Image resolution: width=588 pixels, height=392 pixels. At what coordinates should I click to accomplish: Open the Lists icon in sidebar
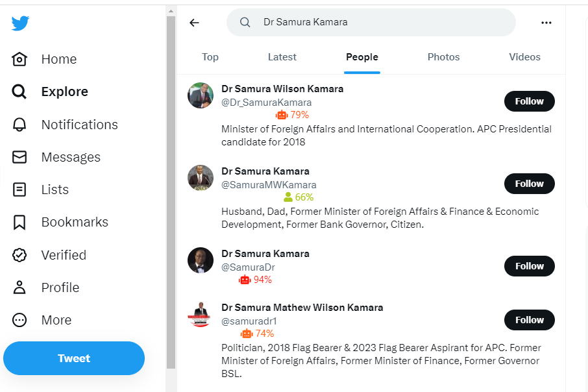20,190
